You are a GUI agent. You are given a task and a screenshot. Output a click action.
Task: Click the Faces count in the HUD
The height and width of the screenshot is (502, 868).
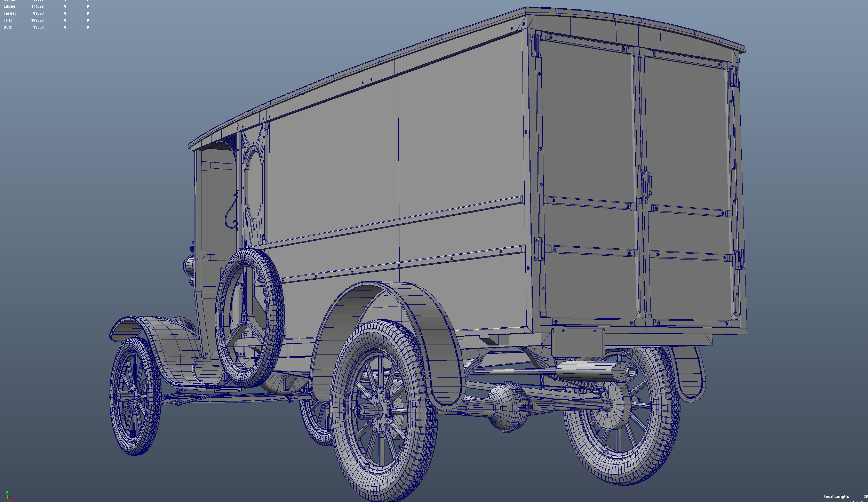click(38, 13)
